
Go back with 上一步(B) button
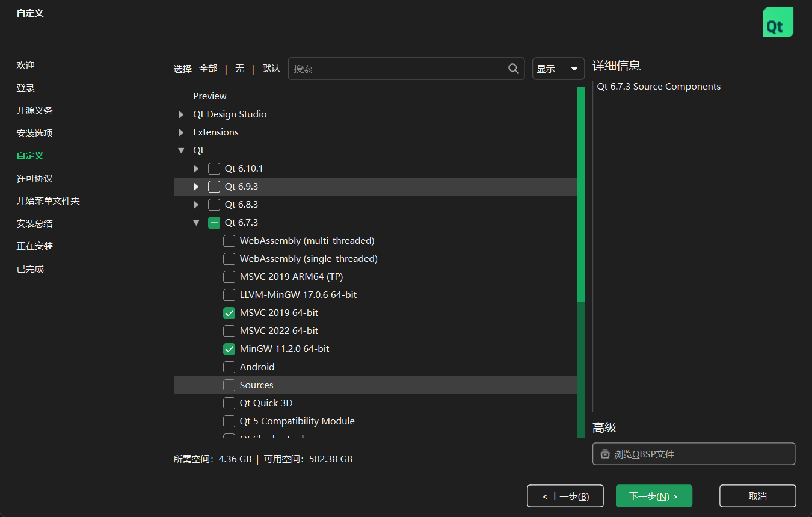(x=565, y=496)
